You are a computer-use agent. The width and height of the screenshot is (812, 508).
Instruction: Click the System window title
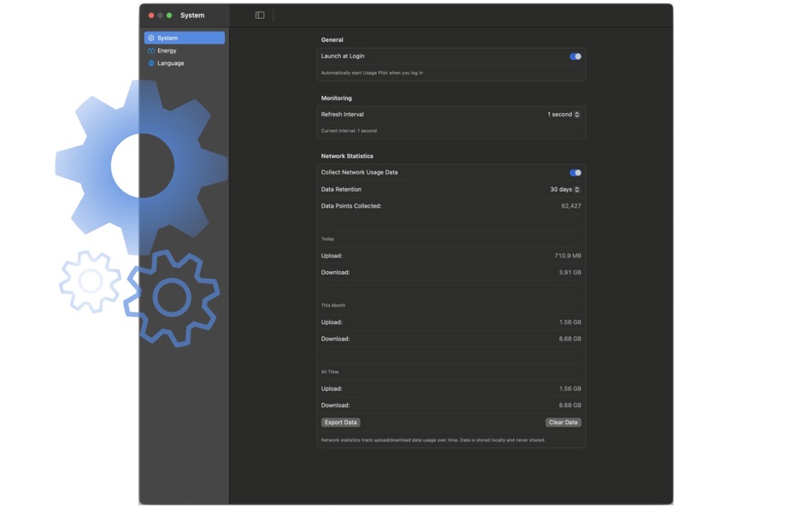[192, 15]
